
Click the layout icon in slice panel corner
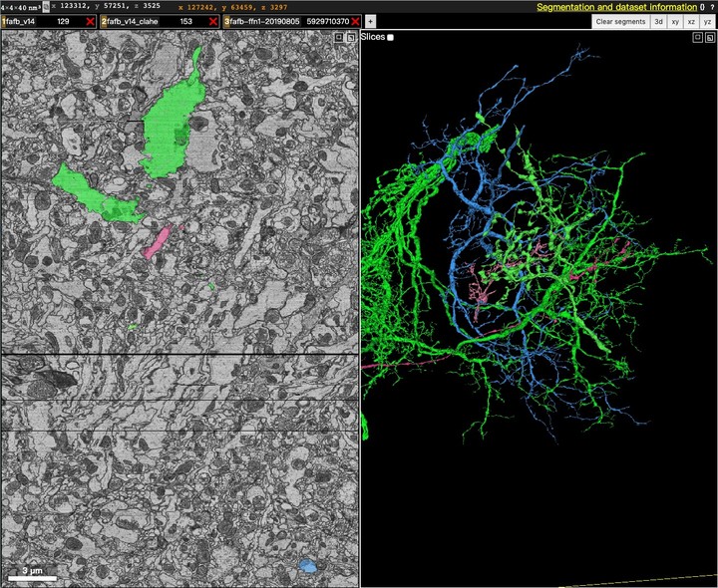click(x=350, y=38)
